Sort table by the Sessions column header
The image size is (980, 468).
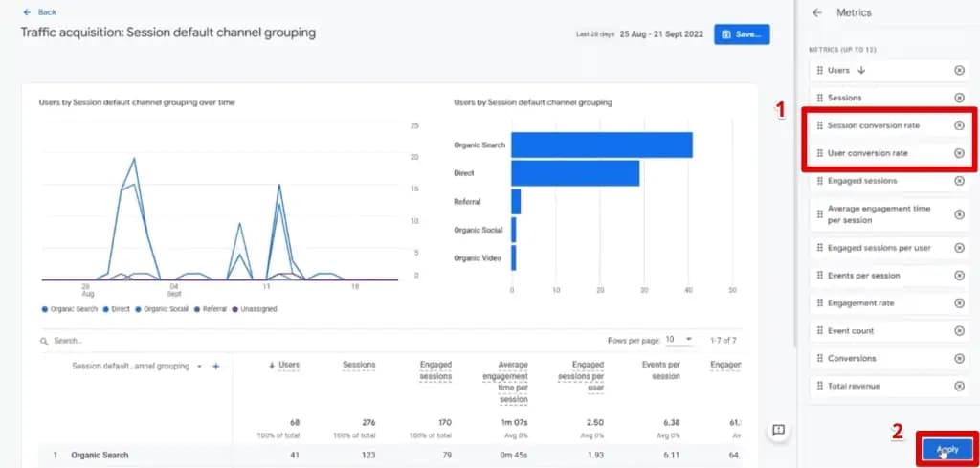tap(359, 365)
